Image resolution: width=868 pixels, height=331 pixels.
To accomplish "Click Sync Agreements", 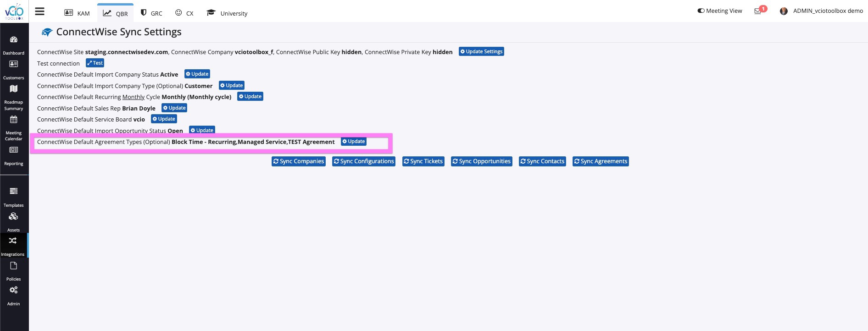I will 601,161.
